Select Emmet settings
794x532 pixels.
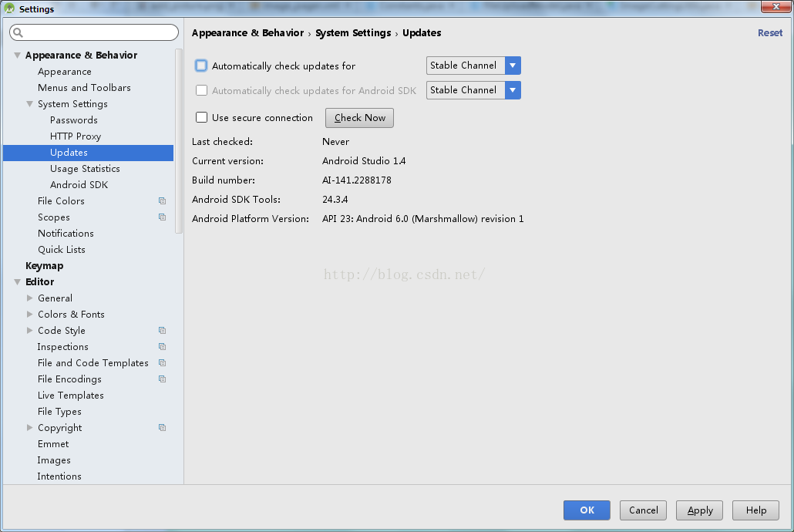(53, 444)
